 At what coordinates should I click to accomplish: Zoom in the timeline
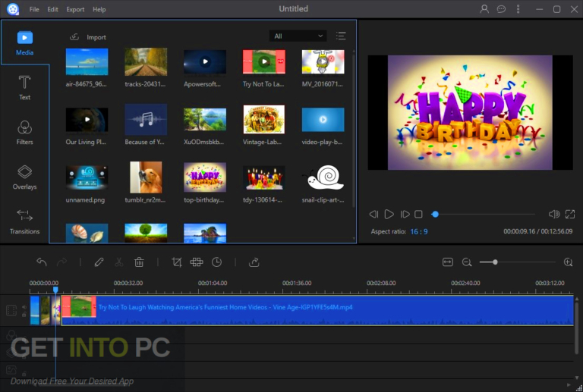coord(568,262)
